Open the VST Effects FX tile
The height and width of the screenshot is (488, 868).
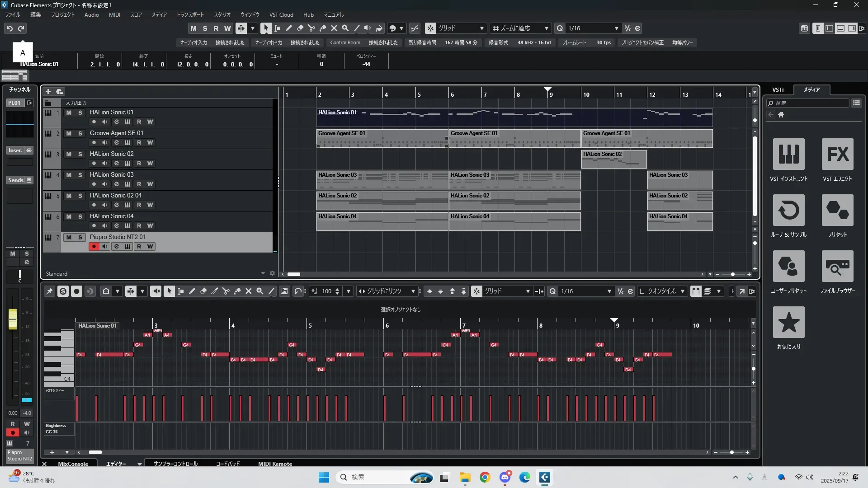point(837,155)
